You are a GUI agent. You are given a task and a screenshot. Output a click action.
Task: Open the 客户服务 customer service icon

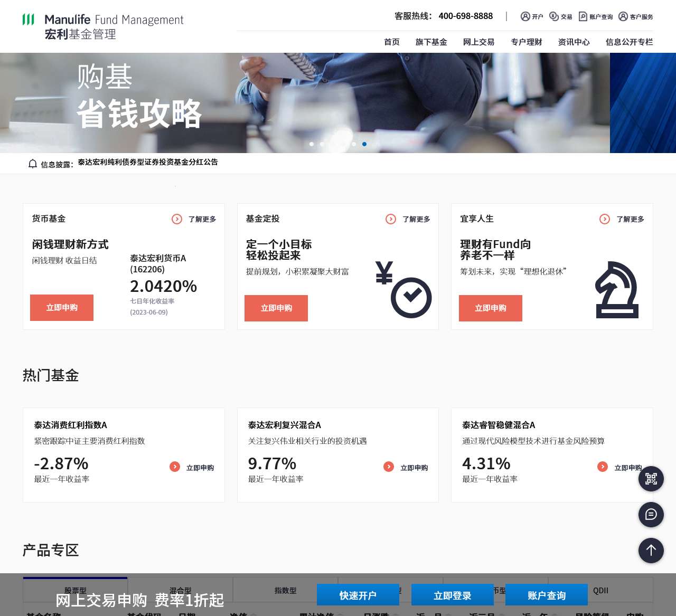point(623,16)
